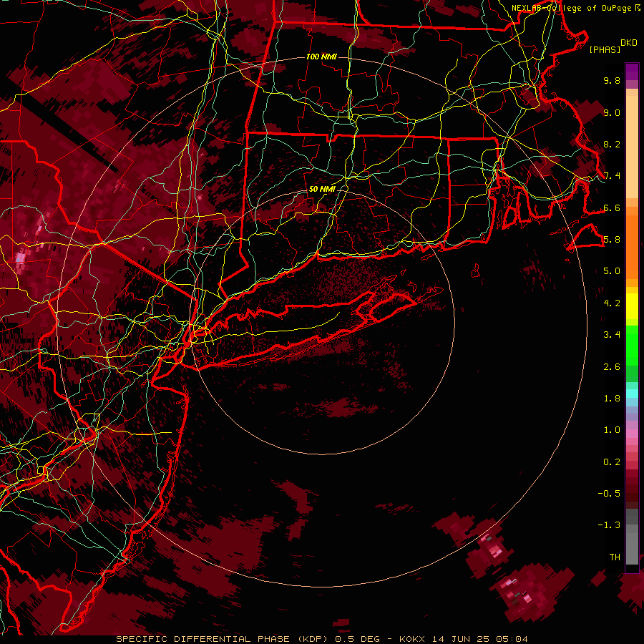Click the 7.4 scale value label
This screenshot has width=644, height=644.
(612, 176)
